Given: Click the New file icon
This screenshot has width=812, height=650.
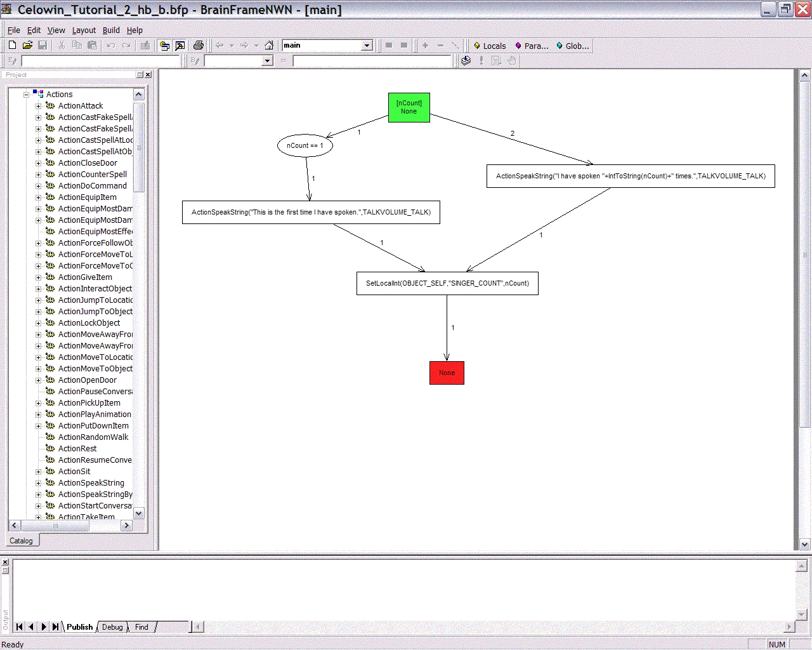Looking at the screenshot, I should click(12, 45).
